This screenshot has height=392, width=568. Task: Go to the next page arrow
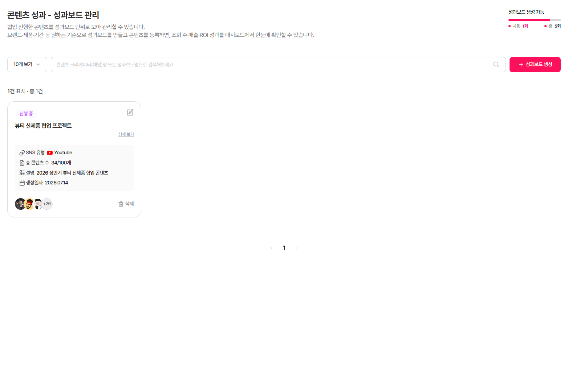click(297, 248)
